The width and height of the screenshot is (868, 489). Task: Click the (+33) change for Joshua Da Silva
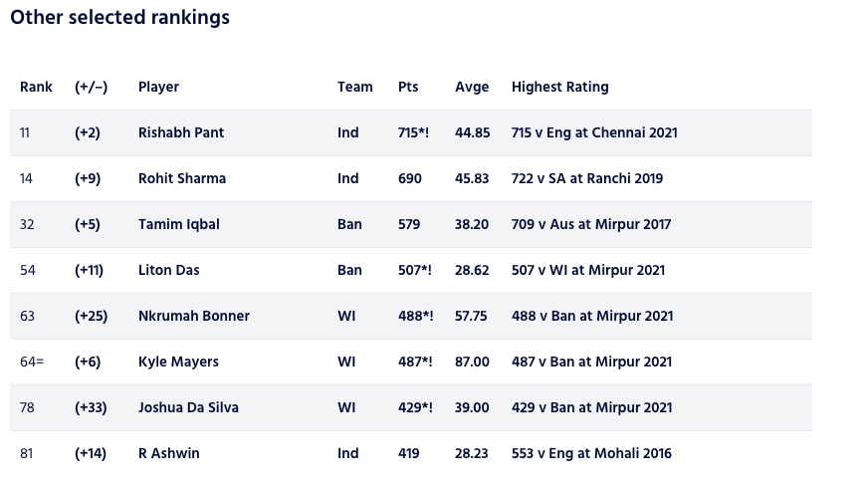(x=92, y=407)
